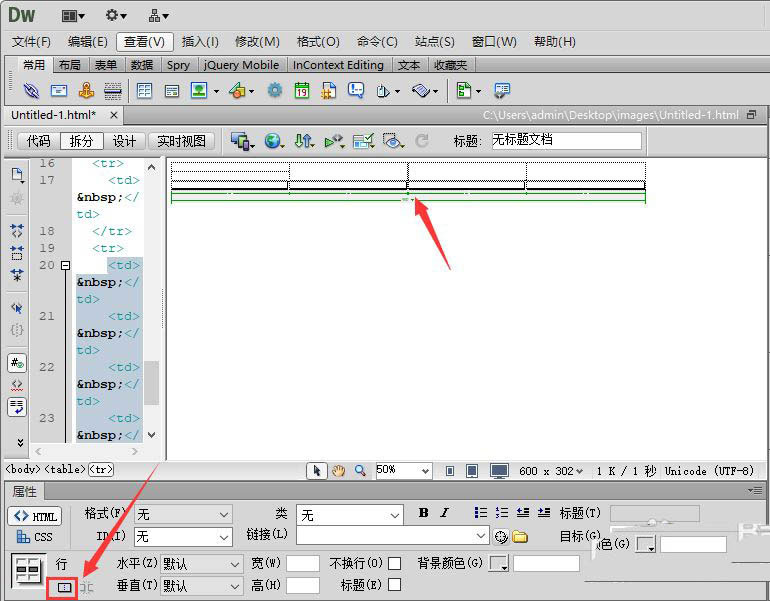Open the 背景颜色(G) color swatch
770x601 pixels.
click(x=499, y=564)
